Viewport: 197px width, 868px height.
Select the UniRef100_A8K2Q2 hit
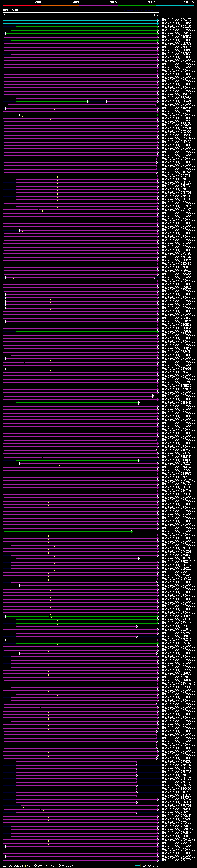point(177,135)
